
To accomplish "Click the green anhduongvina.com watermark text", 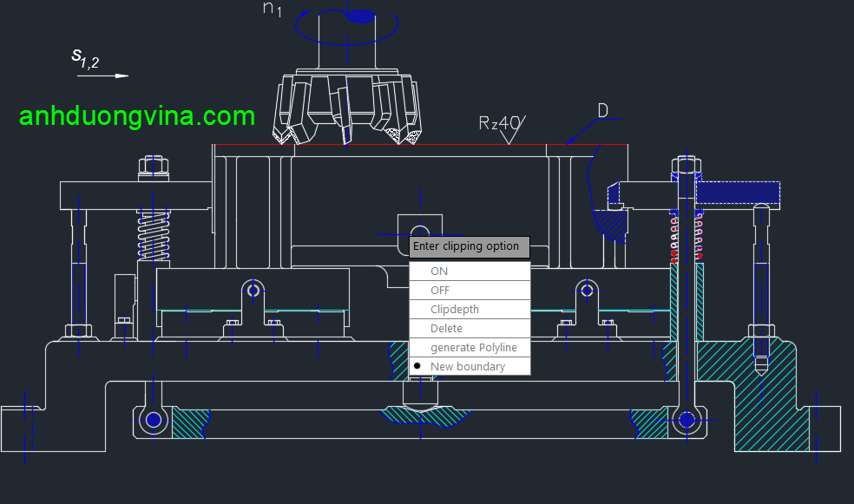I will 137,116.
